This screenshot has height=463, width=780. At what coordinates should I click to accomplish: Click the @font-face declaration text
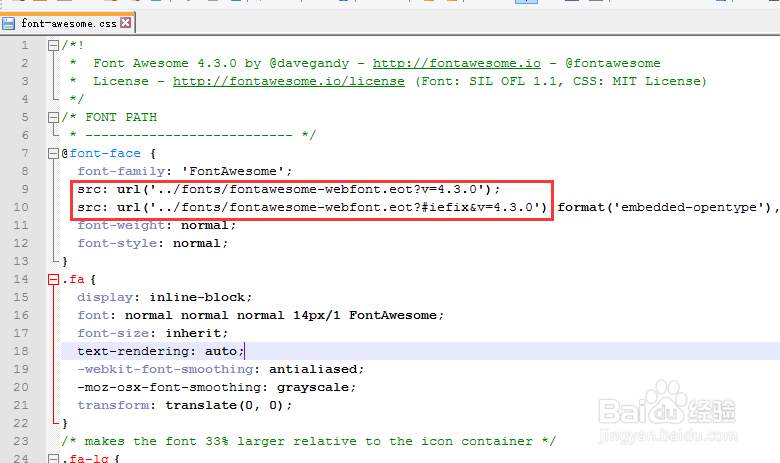pyautogui.click(x=101, y=153)
